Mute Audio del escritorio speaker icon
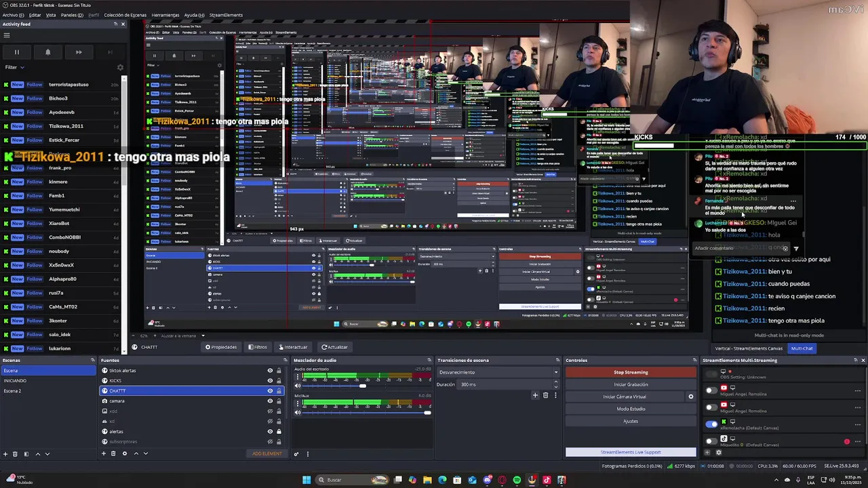 click(297, 386)
